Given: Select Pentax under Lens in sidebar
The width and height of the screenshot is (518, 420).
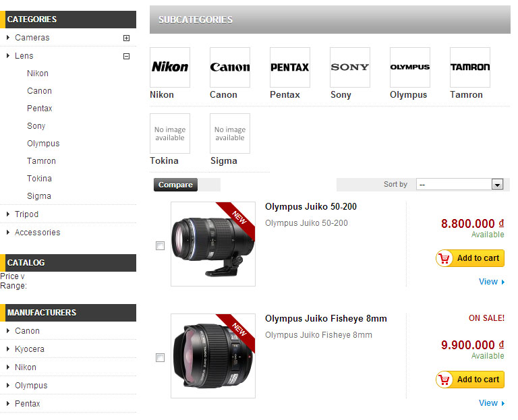Looking at the screenshot, I should coord(40,109).
